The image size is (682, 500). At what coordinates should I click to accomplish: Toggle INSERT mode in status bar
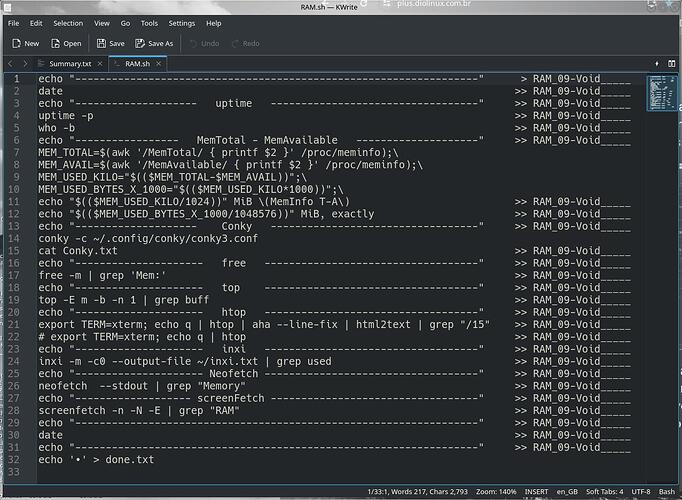coord(536,492)
